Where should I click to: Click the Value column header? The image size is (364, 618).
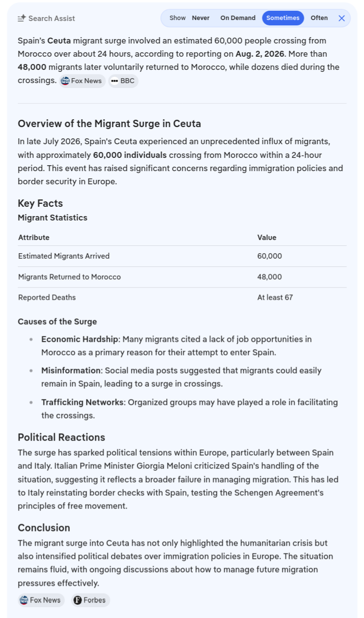click(x=267, y=238)
